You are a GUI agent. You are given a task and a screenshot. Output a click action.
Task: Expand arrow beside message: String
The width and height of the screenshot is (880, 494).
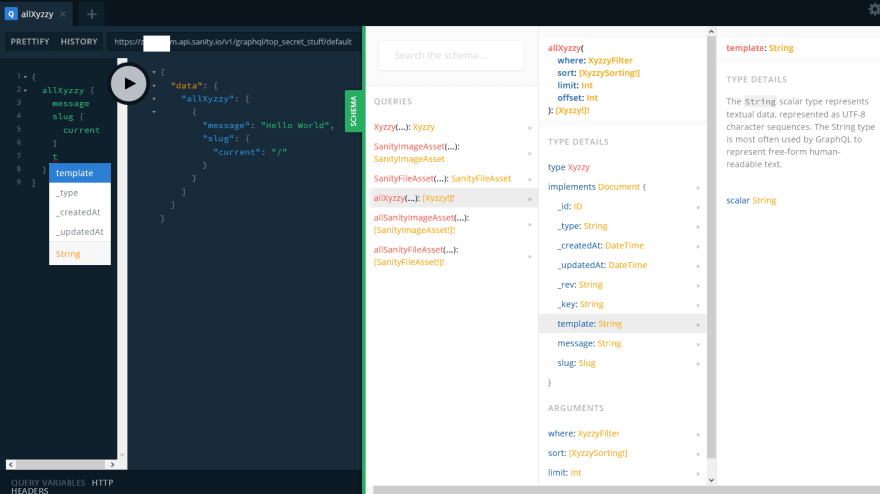tap(698, 344)
